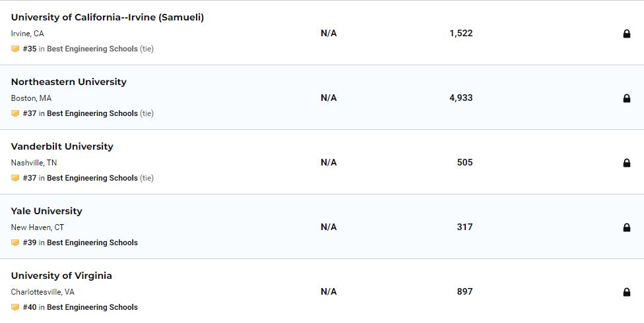Click the N/A value in Yale row
This screenshot has width=644, height=323.
(329, 227)
